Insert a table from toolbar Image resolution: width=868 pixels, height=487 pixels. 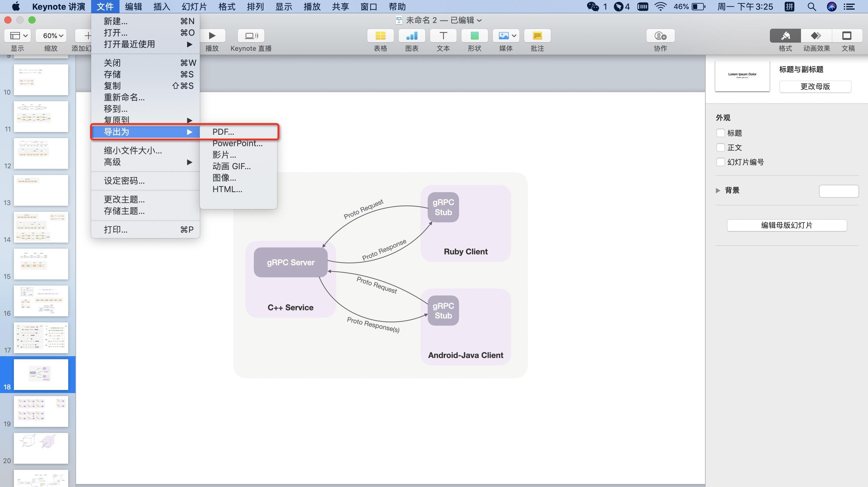click(380, 36)
